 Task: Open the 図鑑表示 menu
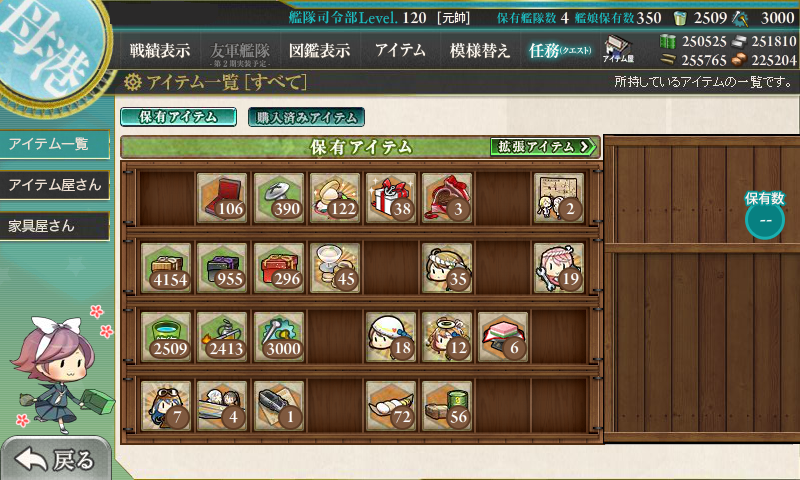point(319,50)
